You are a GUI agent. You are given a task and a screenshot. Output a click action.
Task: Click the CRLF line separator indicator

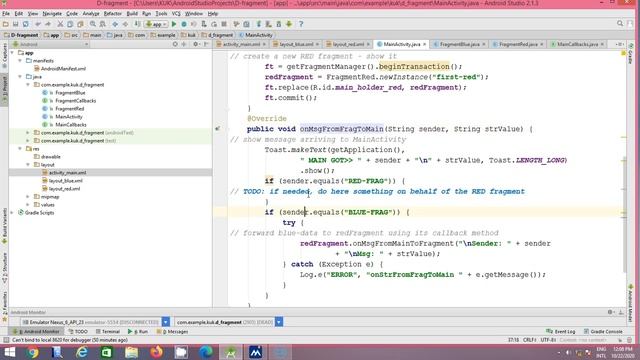click(529, 340)
